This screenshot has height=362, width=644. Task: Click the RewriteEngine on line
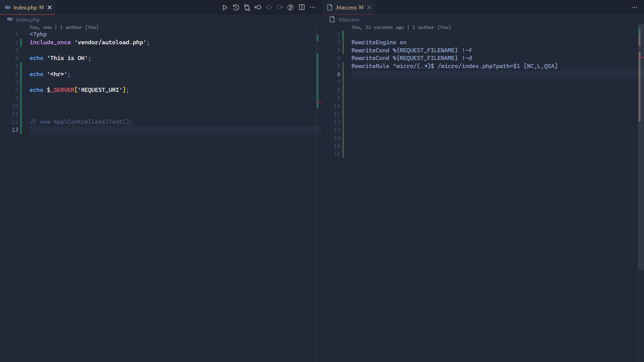pos(379,42)
